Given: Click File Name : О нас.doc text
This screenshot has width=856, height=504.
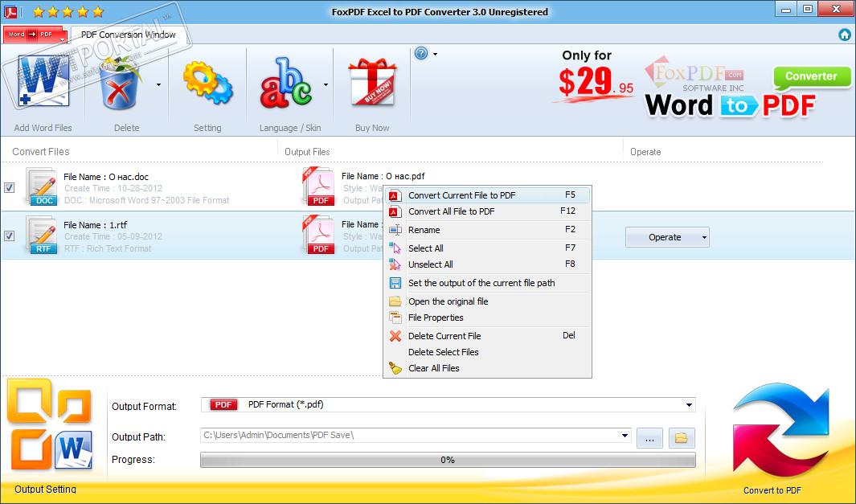Looking at the screenshot, I should coord(106,177).
